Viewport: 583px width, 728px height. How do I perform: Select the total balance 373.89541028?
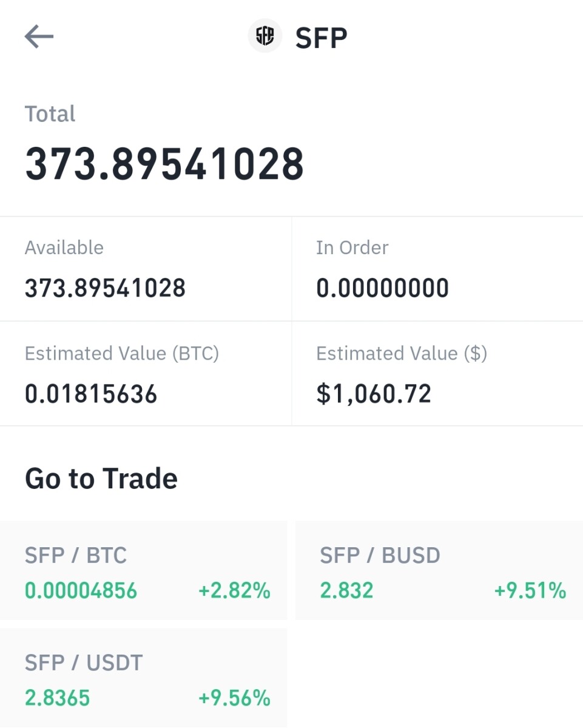click(164, 164)
